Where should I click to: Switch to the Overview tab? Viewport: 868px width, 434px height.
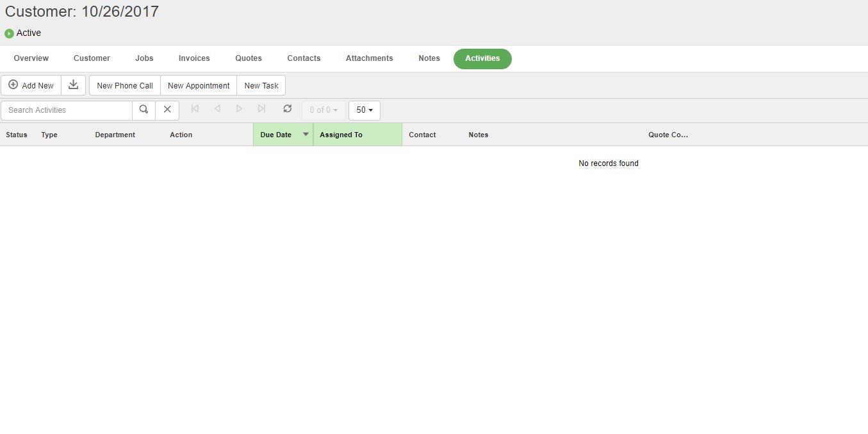click(x=31, y=58)
